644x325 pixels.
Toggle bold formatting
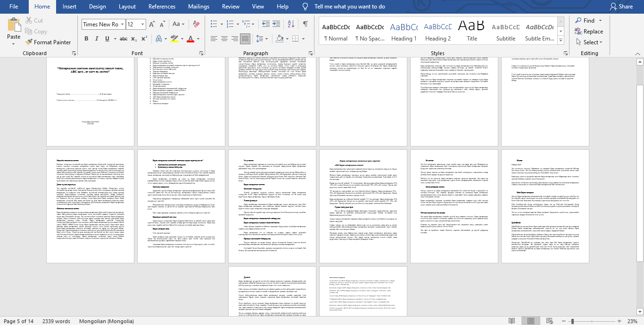pyautogui.click(x=87, y=39)
